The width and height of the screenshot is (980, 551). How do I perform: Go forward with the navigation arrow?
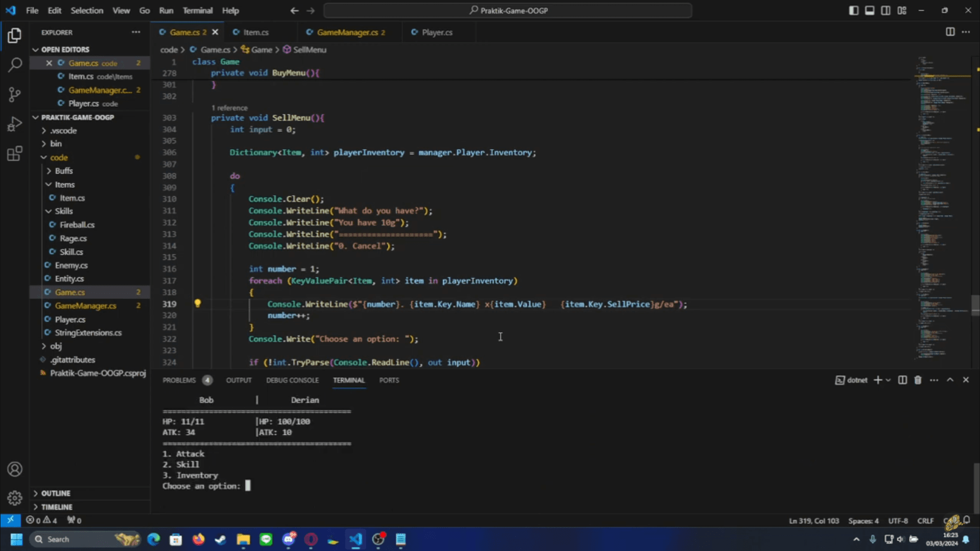click(310, 10)
